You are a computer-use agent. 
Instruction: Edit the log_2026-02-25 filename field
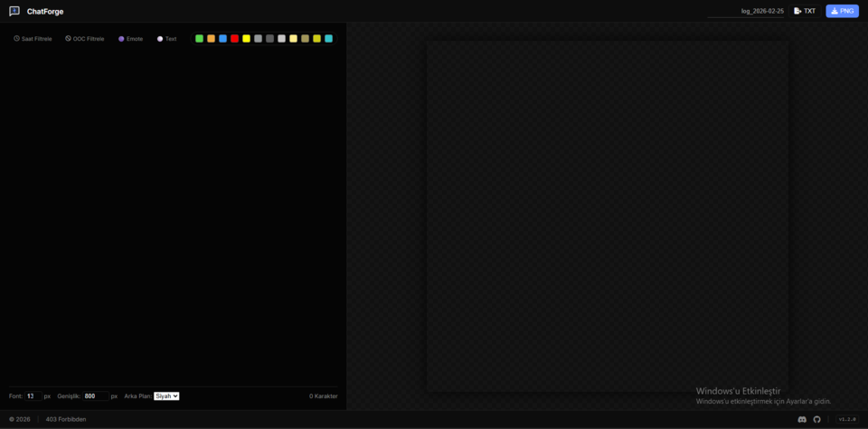(x=747, y=11)
